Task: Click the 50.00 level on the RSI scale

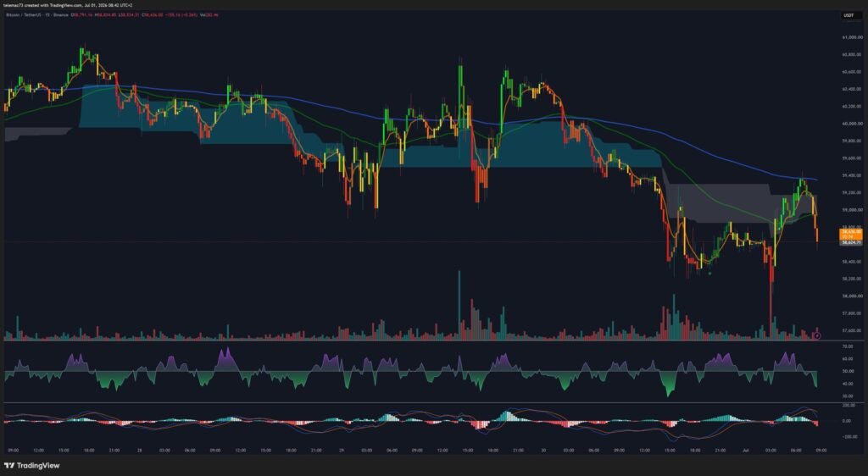Action: coord(849,371)
